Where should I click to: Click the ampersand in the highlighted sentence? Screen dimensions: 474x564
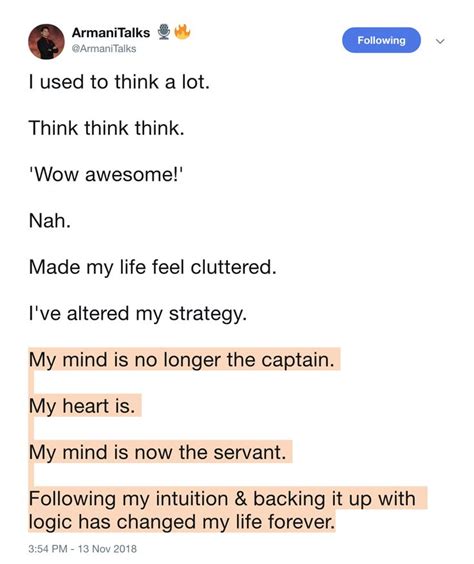[x=241, y=499]
